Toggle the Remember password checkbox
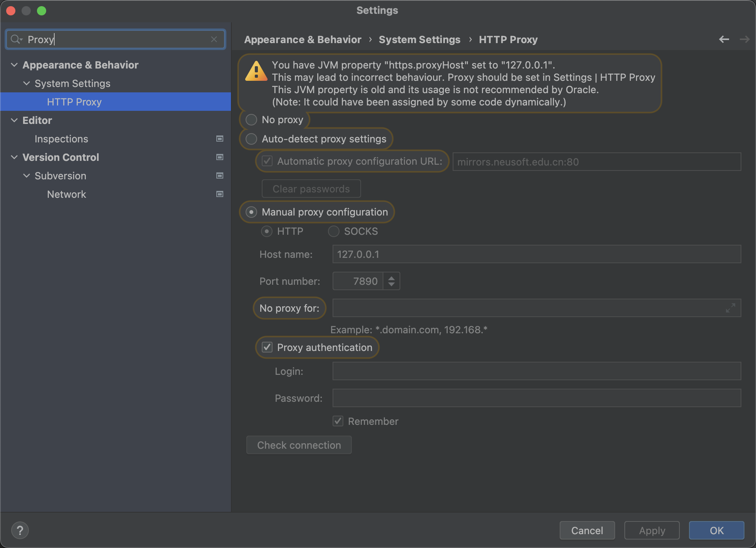 pyautogui.click(x=338, y=421)
